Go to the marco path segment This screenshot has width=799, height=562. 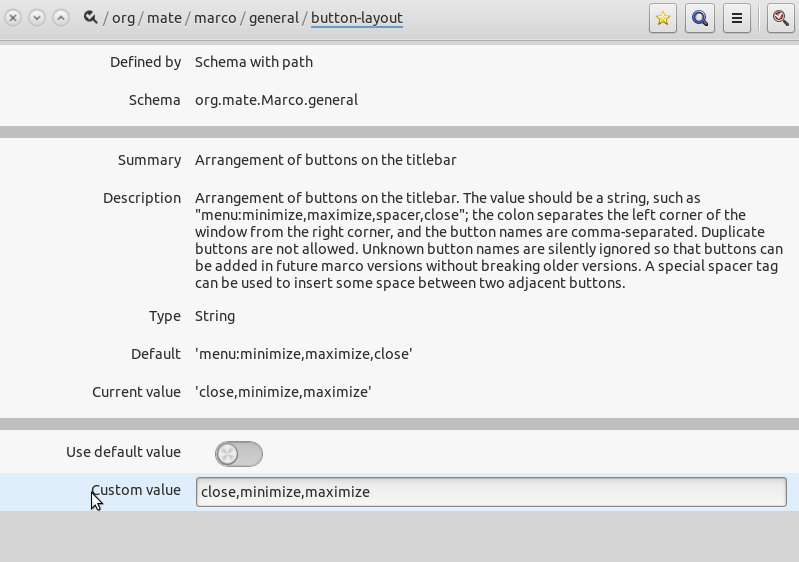215,18
